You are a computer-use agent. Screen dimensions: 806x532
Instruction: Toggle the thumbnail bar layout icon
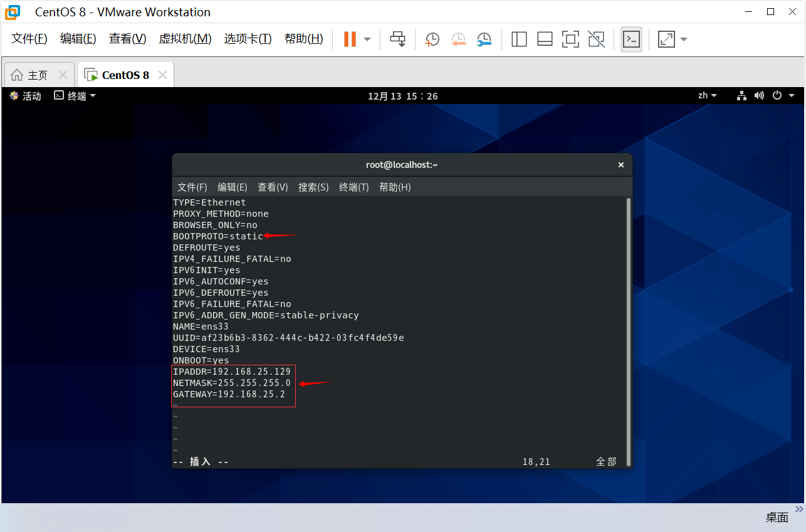[545, 39]
